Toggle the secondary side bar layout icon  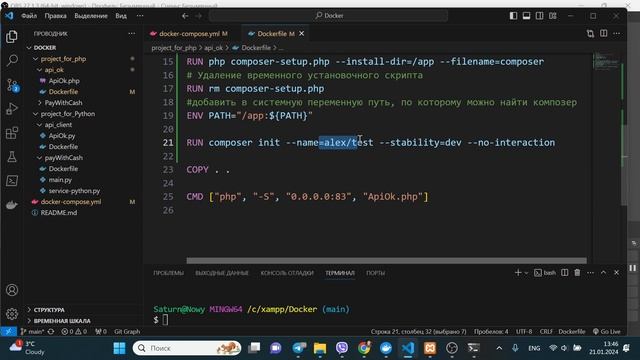click(540, 16)
